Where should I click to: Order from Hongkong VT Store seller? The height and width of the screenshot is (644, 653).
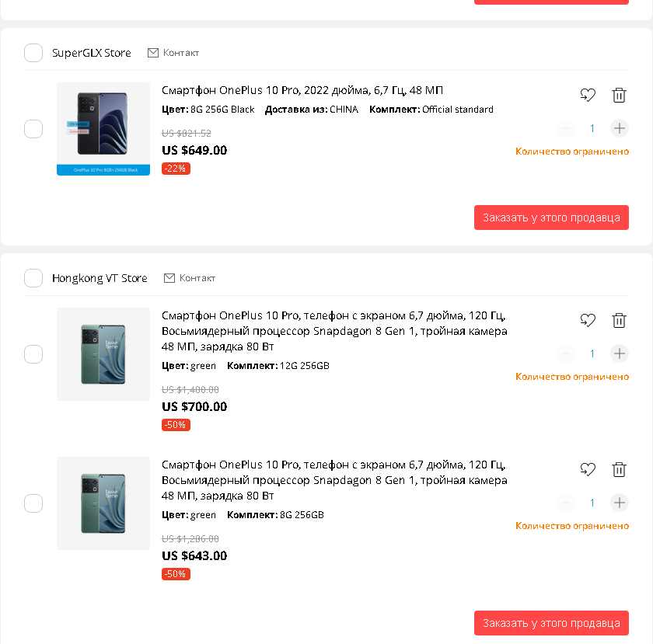click(551, 623)
